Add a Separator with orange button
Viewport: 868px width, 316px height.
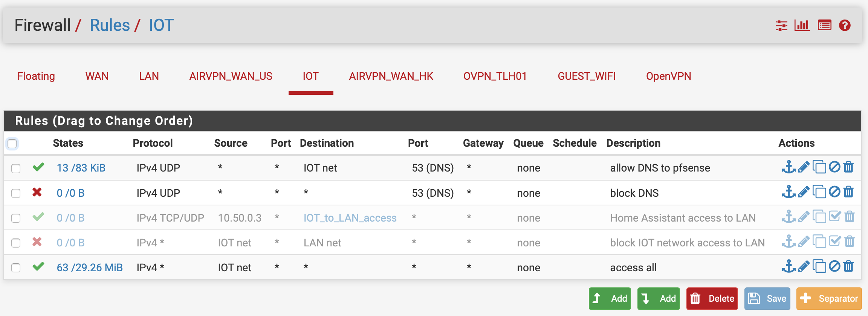click(829, 298)
